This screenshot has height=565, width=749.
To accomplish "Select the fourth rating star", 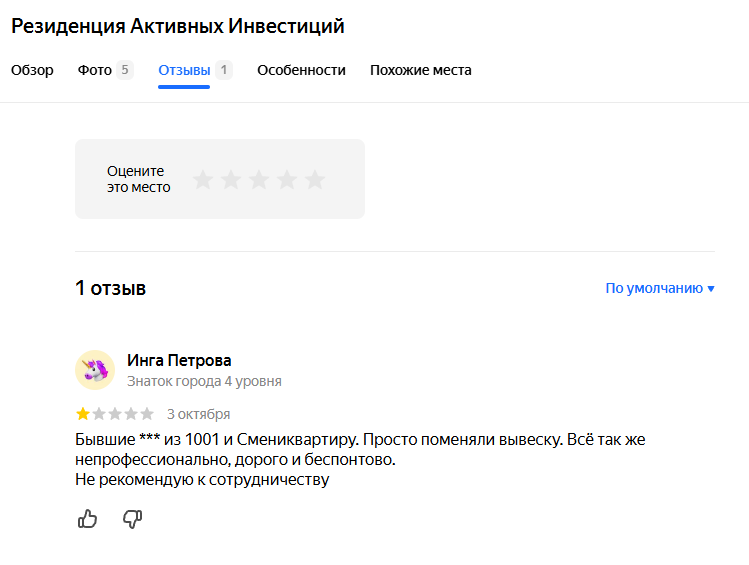I will click(287, 180).
